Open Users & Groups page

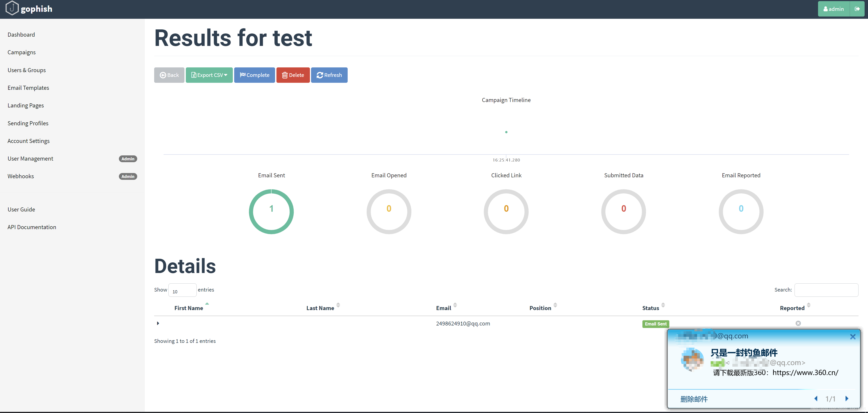click(x=27, y=70)
